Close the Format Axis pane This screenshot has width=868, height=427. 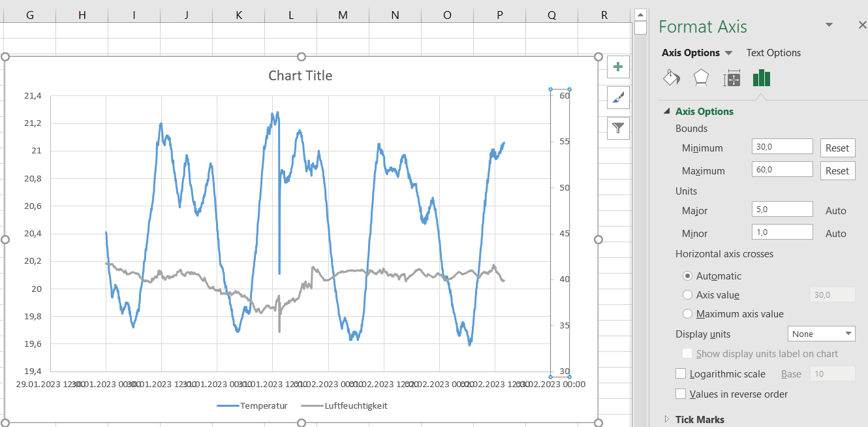[862, 25]
